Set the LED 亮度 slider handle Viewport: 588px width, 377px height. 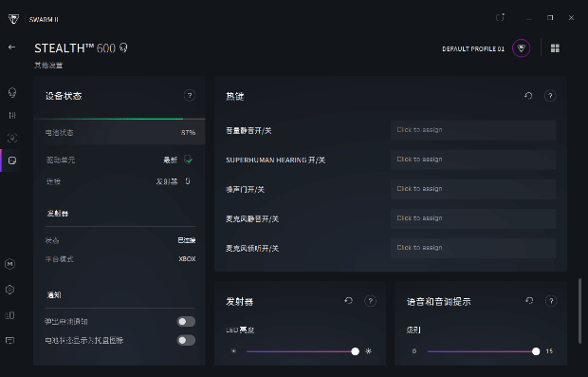(355, 351)
